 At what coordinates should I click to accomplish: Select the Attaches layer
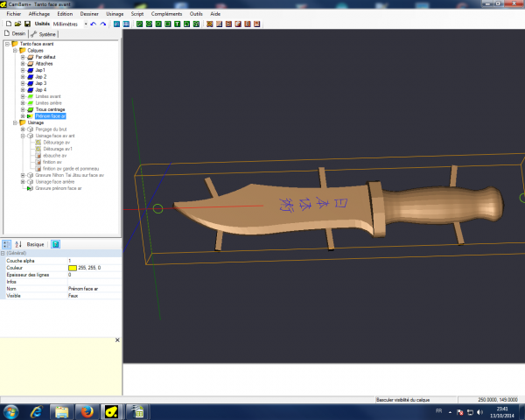[44, 63]
